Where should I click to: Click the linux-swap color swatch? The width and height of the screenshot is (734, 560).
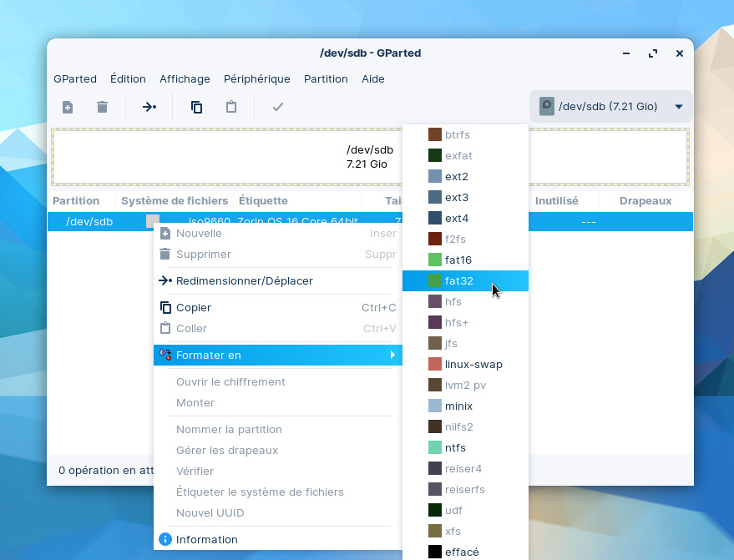434,364
